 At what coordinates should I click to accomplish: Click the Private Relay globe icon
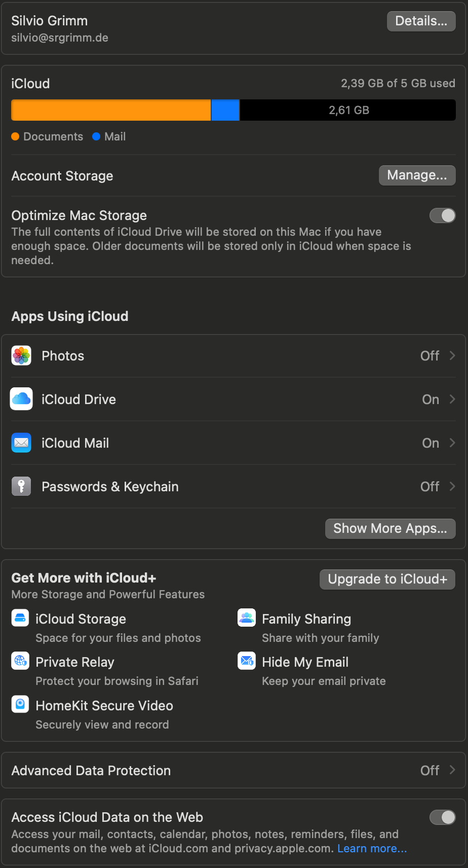[x=20, y=661]
